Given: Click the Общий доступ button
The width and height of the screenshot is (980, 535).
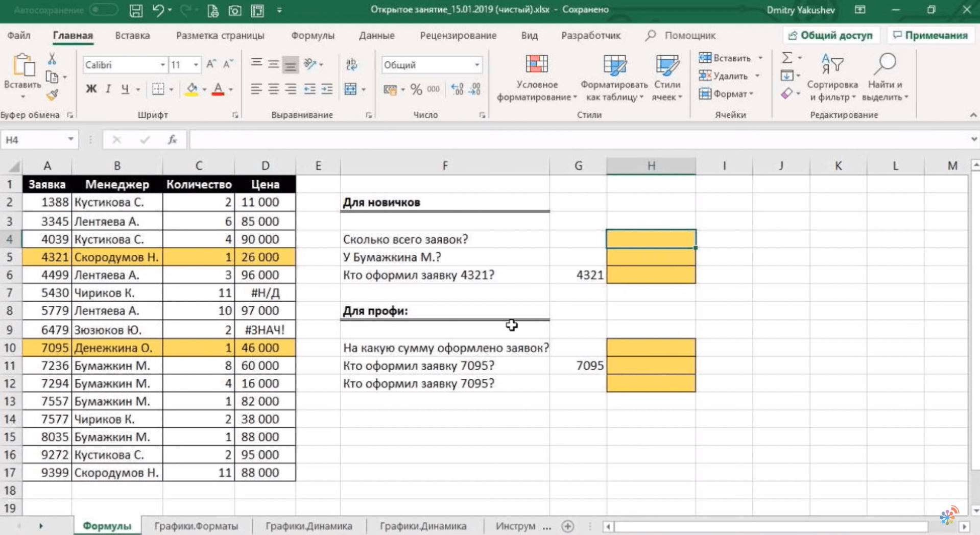Looking at the screenshot, I should [831, 35].
